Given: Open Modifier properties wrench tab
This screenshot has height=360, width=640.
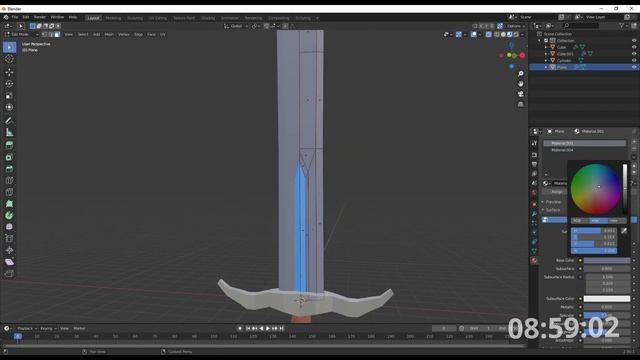Looking at the screenshot, I should click(x=534, y=213).
